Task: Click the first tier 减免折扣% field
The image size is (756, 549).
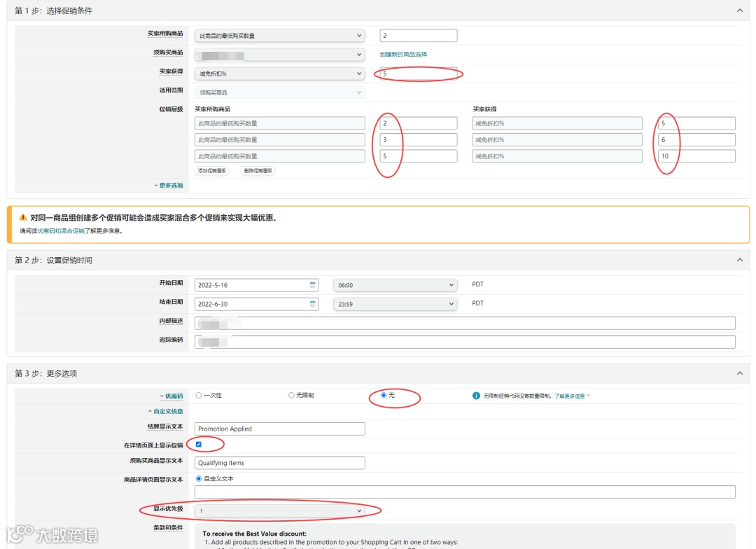Action: (557, 123)
